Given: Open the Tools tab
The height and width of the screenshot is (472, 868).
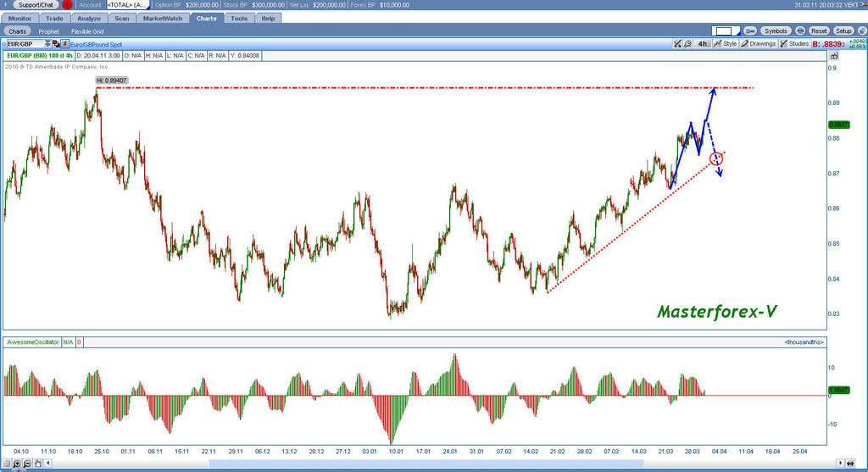Looking at the screenshot, I should tap(239, 19).
